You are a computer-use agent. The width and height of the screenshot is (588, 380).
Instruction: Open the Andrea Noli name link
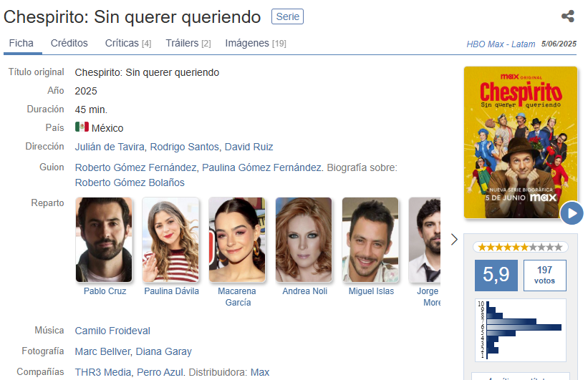(305, 291)
